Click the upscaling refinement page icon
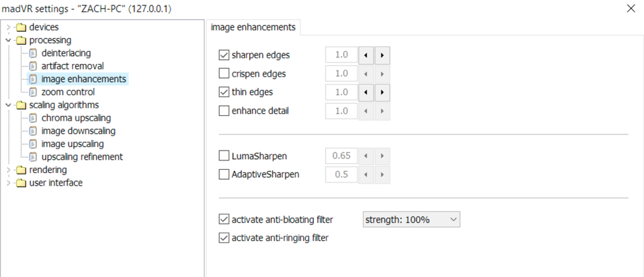This screenshot has height=277, width=644. (x=33, y=157)
